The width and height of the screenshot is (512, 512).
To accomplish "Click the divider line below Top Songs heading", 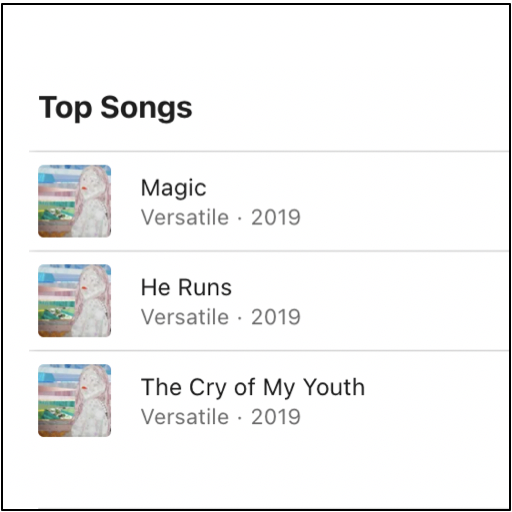I will (269, 152).
